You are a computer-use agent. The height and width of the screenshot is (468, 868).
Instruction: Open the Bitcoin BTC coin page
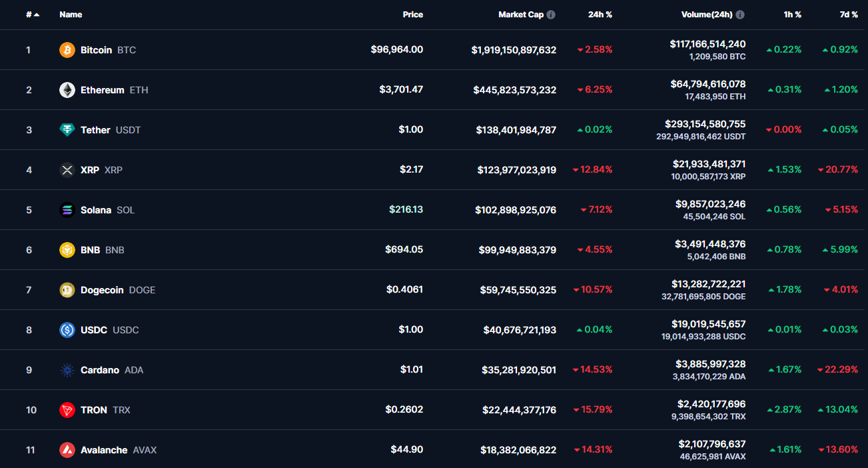[x=108, y=50]
